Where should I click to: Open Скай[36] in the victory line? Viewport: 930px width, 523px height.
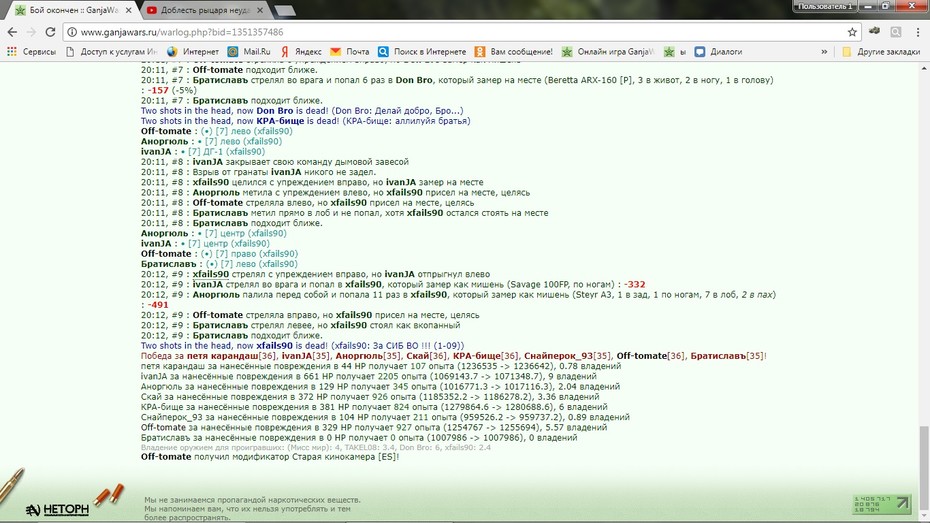(426, 356)
